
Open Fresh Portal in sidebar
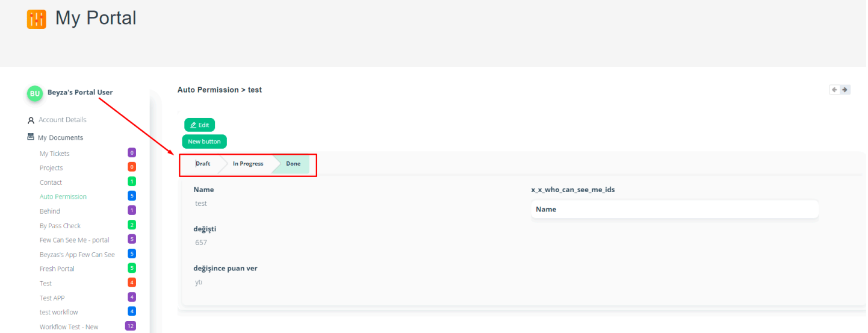pyautogui.click(x=57, y=269)
